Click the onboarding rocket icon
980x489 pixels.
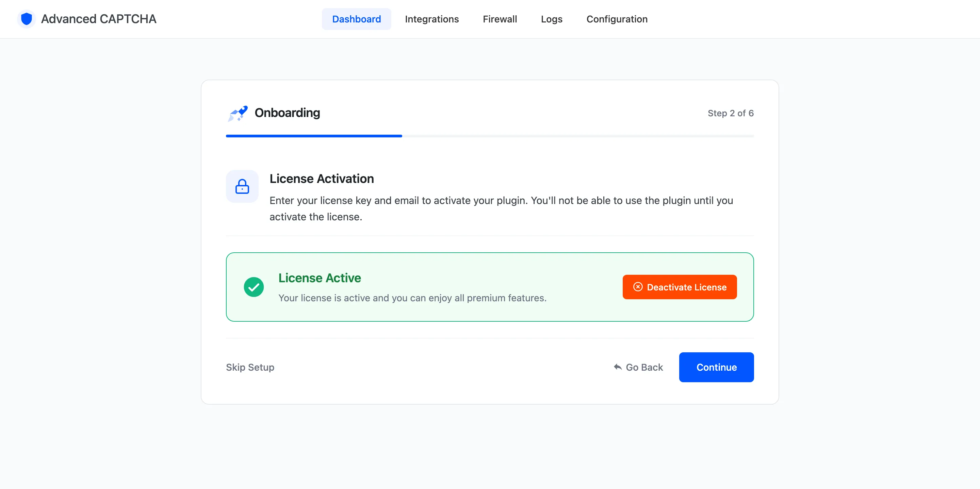pyautogui.click(x=238, y=113)
